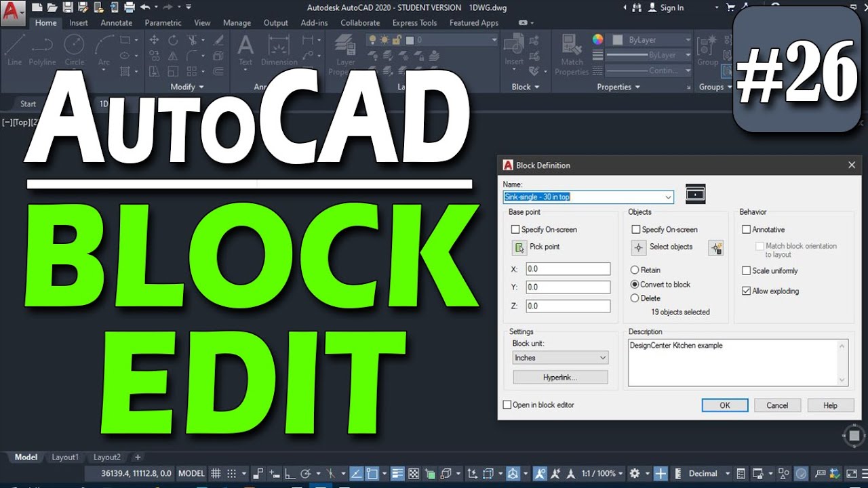The width and height of the screenshot is (868, 488).
Task: Click the Select objects icon button
Action: coord(639,247)
